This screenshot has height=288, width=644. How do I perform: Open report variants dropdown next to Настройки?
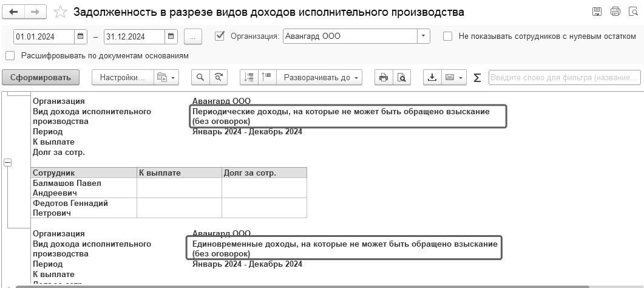point(166,77)
